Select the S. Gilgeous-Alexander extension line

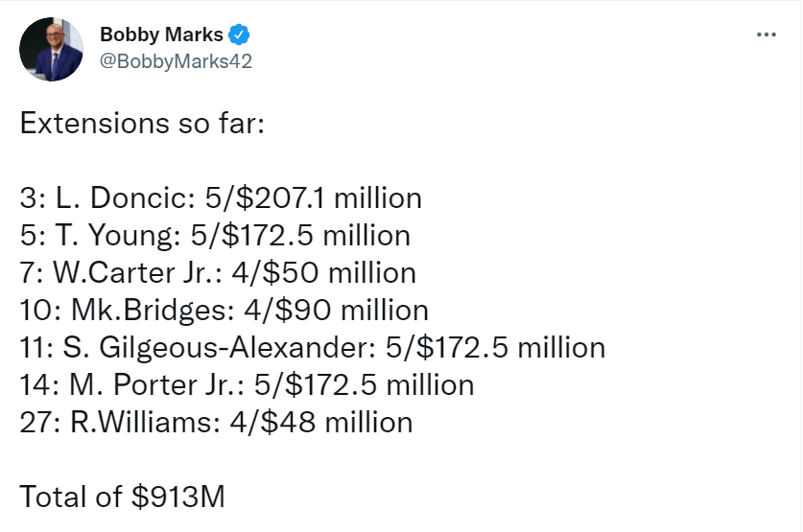pos(312,348)
